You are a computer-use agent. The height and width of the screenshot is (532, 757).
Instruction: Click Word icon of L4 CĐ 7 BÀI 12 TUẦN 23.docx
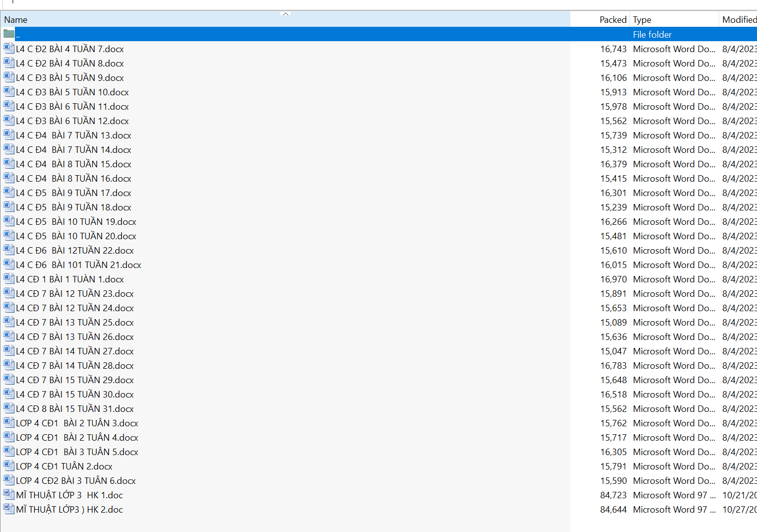click(x=9, y=293)
